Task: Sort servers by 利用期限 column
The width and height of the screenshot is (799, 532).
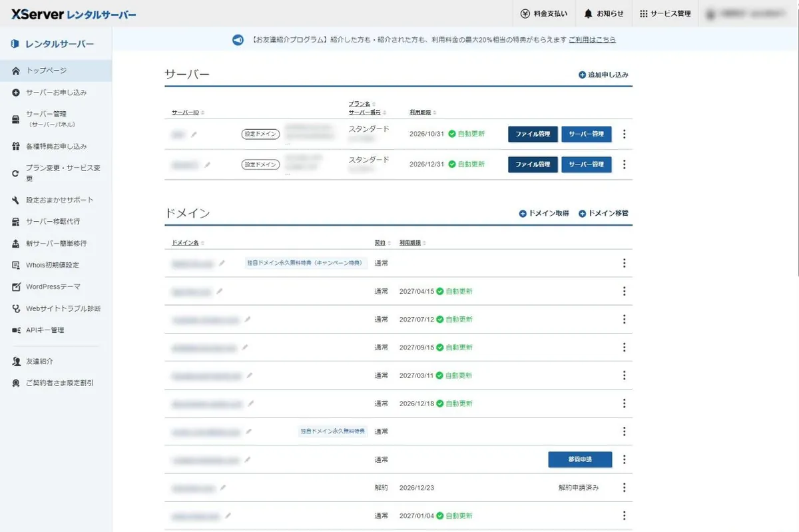Action: [x=423, y=113]
